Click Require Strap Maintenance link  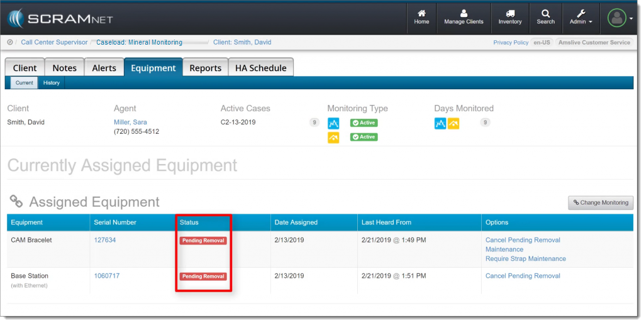pos(525,259)
